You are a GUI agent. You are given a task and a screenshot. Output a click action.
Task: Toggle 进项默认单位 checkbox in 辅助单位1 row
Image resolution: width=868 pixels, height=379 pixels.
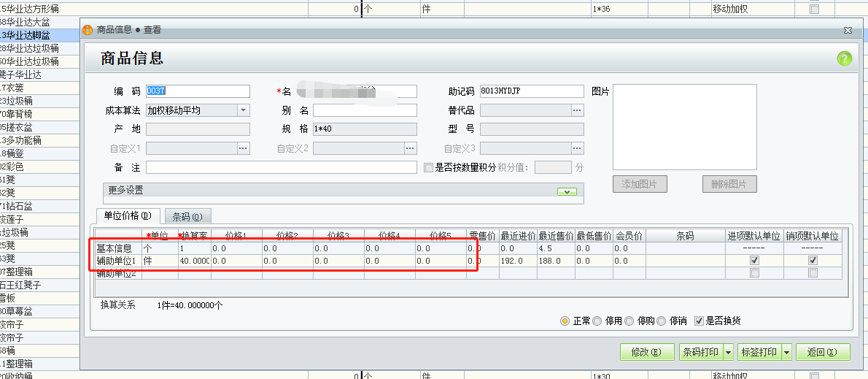[x=754, y=261]
